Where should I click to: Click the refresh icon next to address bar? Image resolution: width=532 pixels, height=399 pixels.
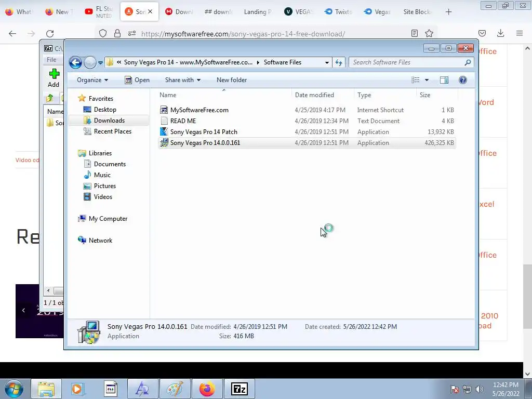click(x=339, y=62)
